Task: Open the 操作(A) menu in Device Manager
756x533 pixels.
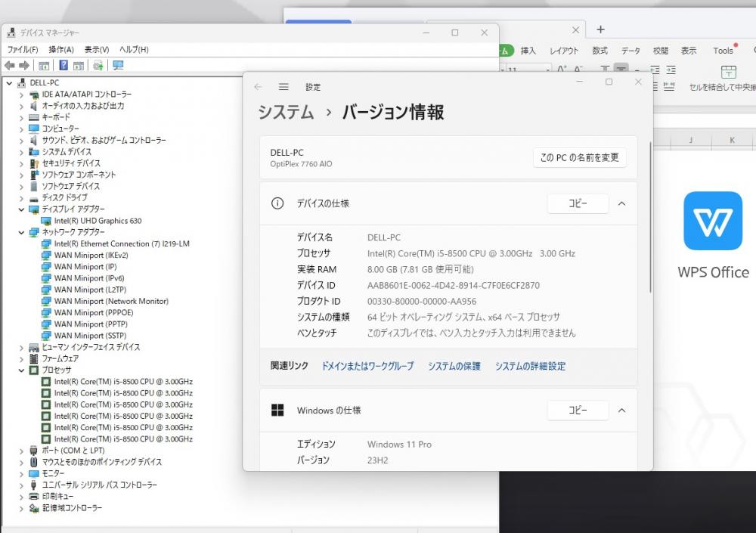Action: (61, 49)
